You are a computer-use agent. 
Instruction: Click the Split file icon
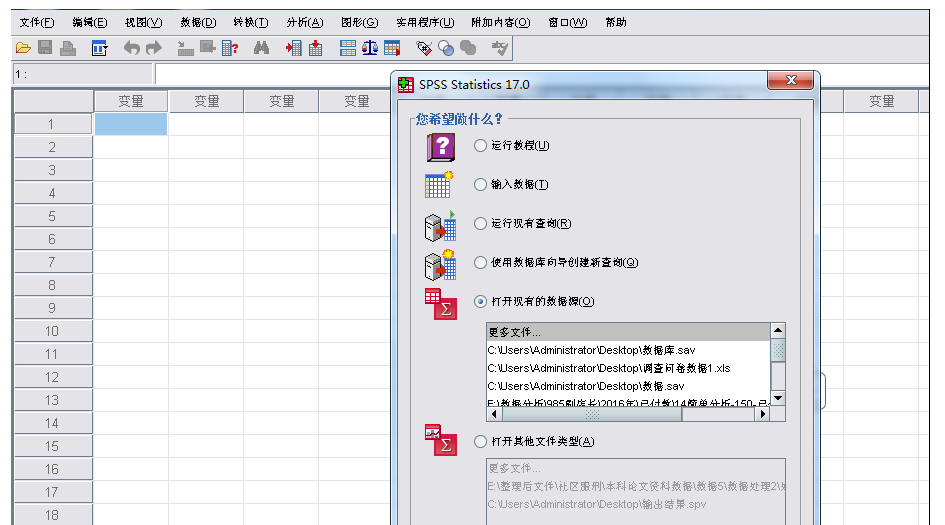pos(348,48)
